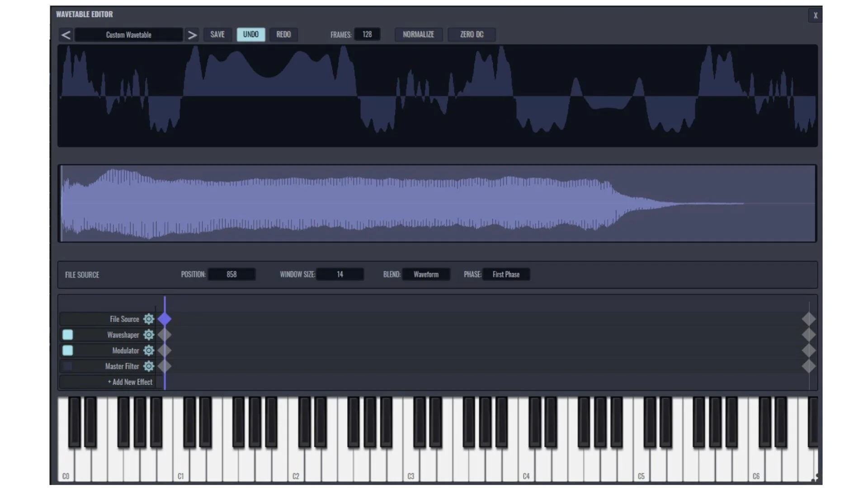Go to next wavetable with right arrow
The width and height of the screenshot is (868, 488).
click(192, 35)
